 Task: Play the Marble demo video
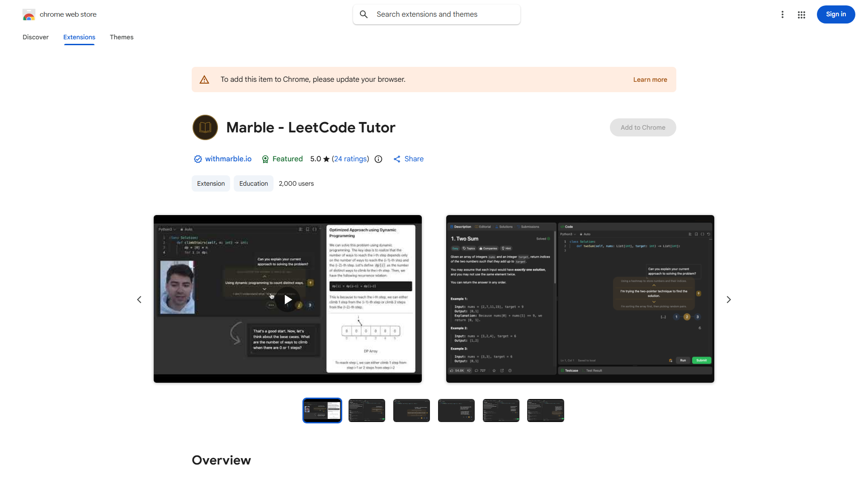(288, 299)
